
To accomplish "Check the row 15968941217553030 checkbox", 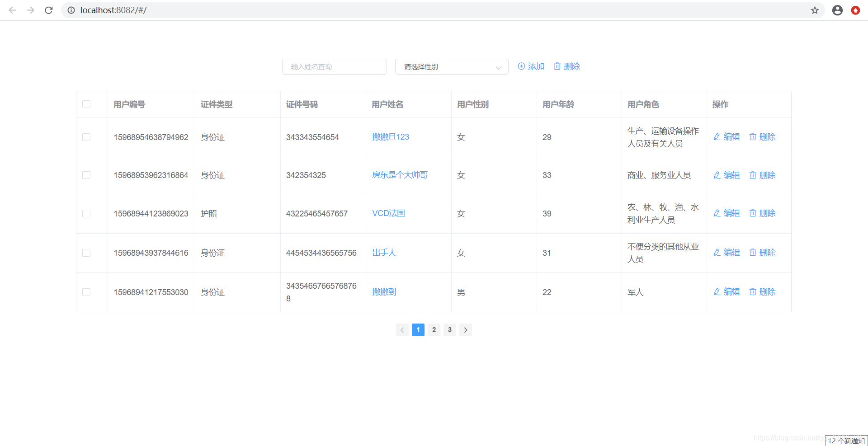I will (86, 292).
